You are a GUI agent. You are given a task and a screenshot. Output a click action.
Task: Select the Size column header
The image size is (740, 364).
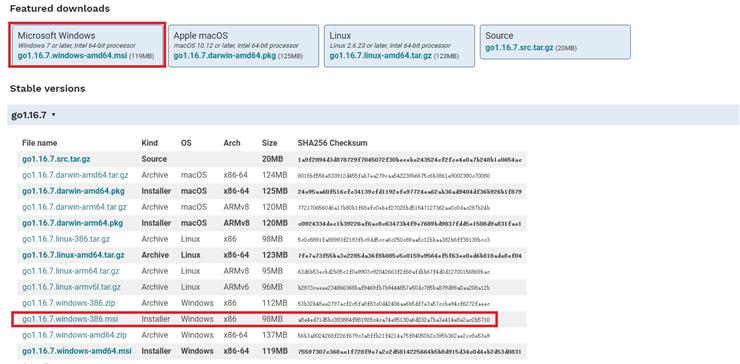270,143
